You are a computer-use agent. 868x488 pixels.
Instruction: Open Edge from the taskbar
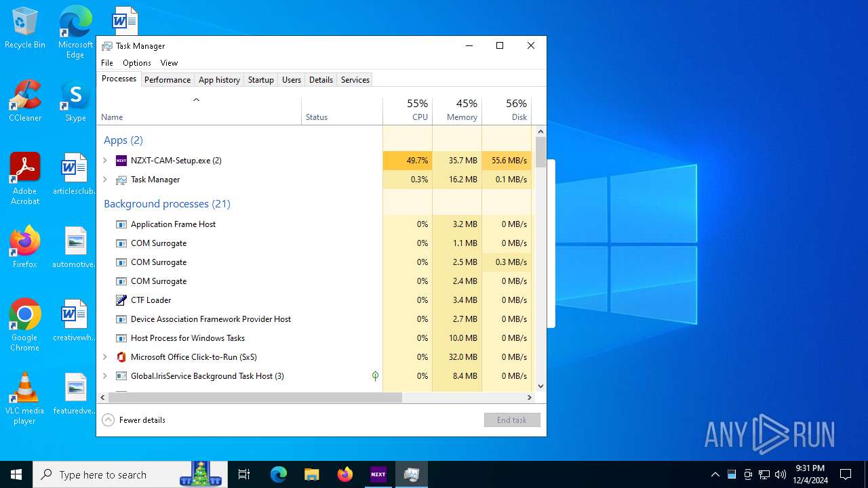(x=279, y=474)
